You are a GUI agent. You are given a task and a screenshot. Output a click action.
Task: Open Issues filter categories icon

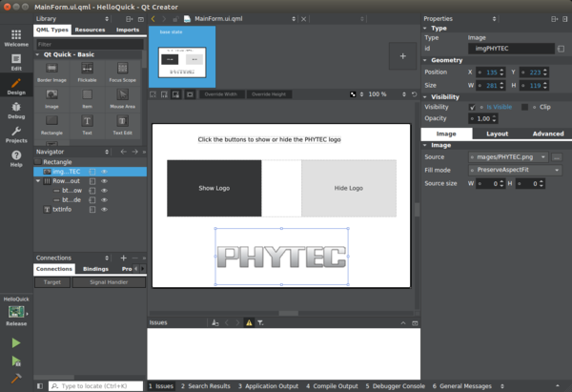[260, 322]
